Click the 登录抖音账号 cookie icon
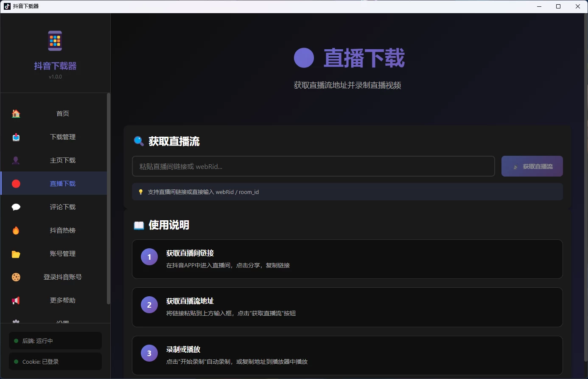The height and width of the screenshot is (379, 588). tap(16, 277)
